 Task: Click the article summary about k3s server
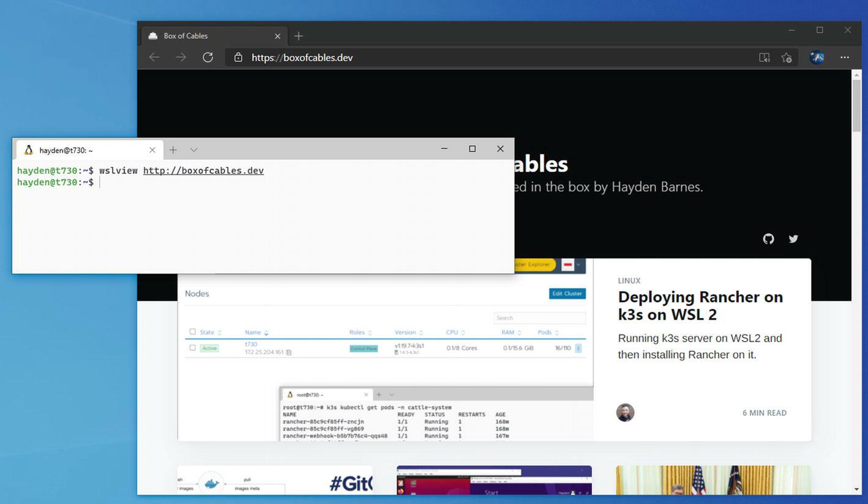click(700, 346)
